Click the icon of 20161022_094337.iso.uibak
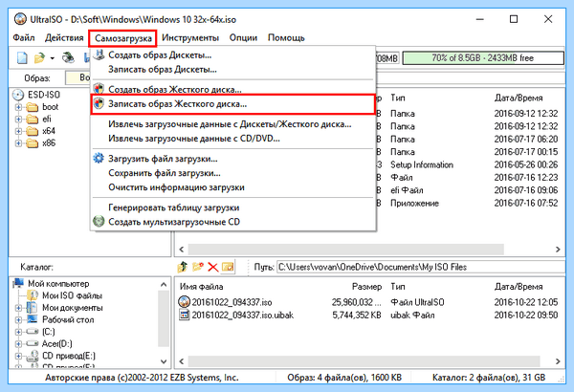This screenshot has width=574, height=392. click(184, 315)
